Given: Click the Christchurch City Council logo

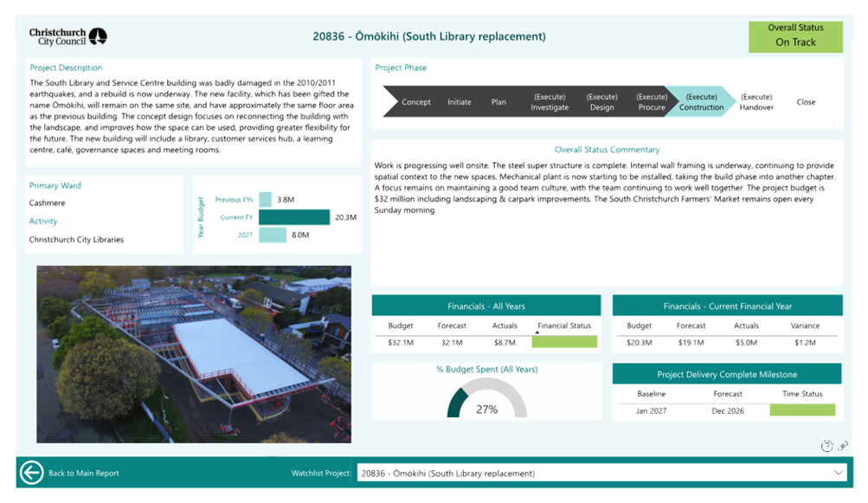Looking at the screenshot, I should click(x=68, y=36).
